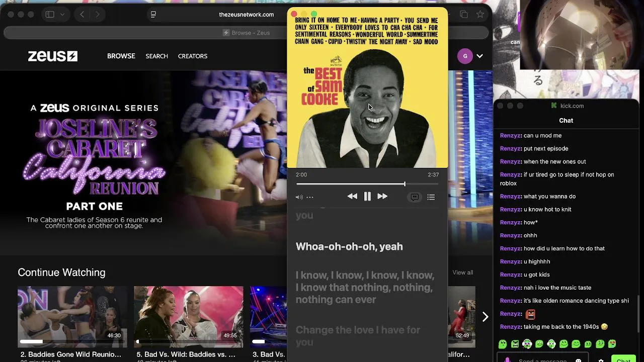Jump to lyric 'I know that nothing'
The width and height of the screenshot is (644, 362).
(365, 287)
